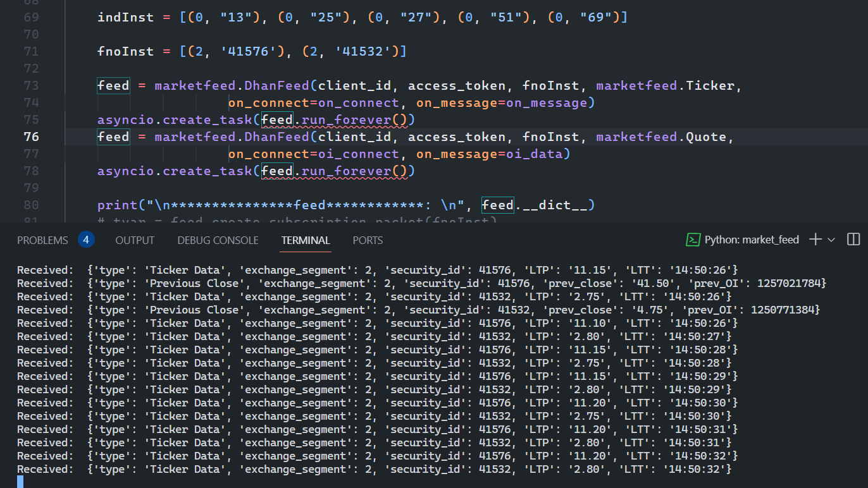
Task: Select the TERMINAL tab
Action: [306, 240]
